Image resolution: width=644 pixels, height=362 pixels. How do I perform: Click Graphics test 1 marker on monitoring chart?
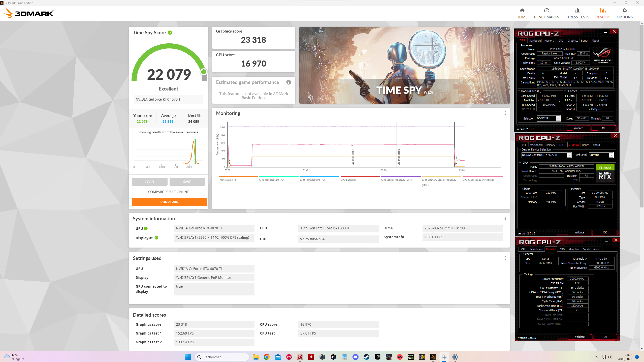pyautogui.click(x=353, y=157)
